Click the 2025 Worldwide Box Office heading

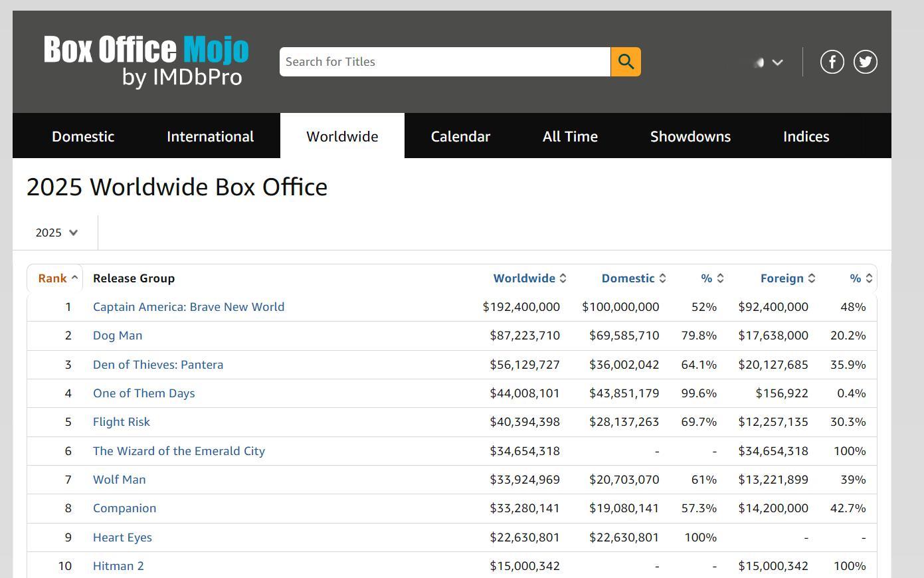(x=177, y=187)
